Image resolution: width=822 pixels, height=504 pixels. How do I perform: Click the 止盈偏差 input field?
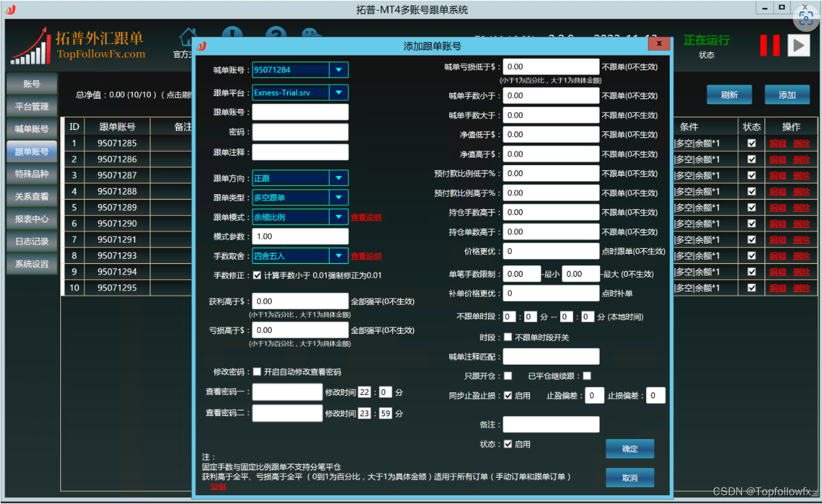click(x=595, y=395)
